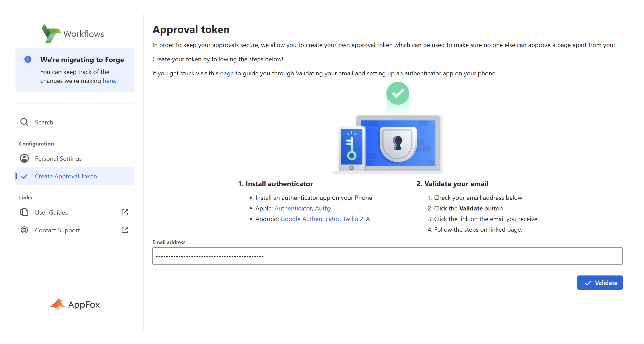Select Create Approval Token in the sidebar
The image size is (644, 344).
(x=66, y=176)
